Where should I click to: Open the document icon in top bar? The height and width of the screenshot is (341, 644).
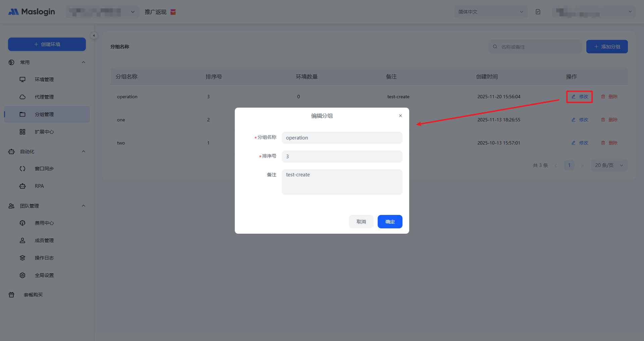click(538, 12)
